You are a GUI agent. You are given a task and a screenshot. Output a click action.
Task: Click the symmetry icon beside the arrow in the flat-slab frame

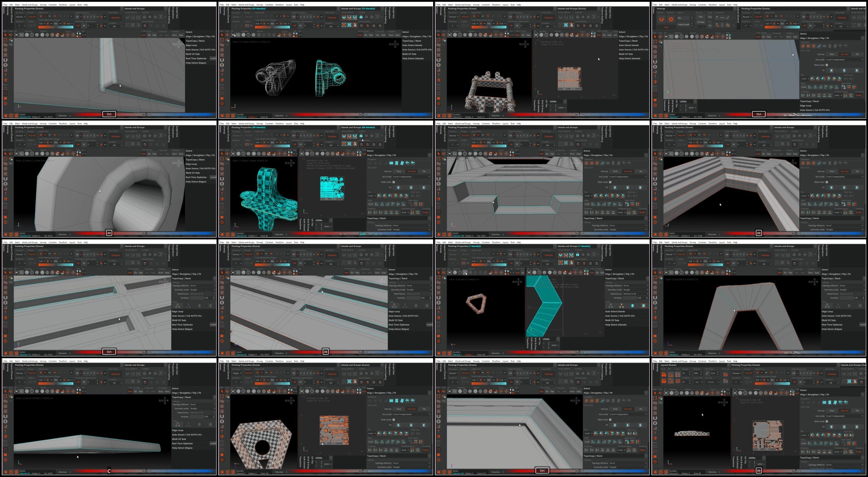tap(10, 391)
